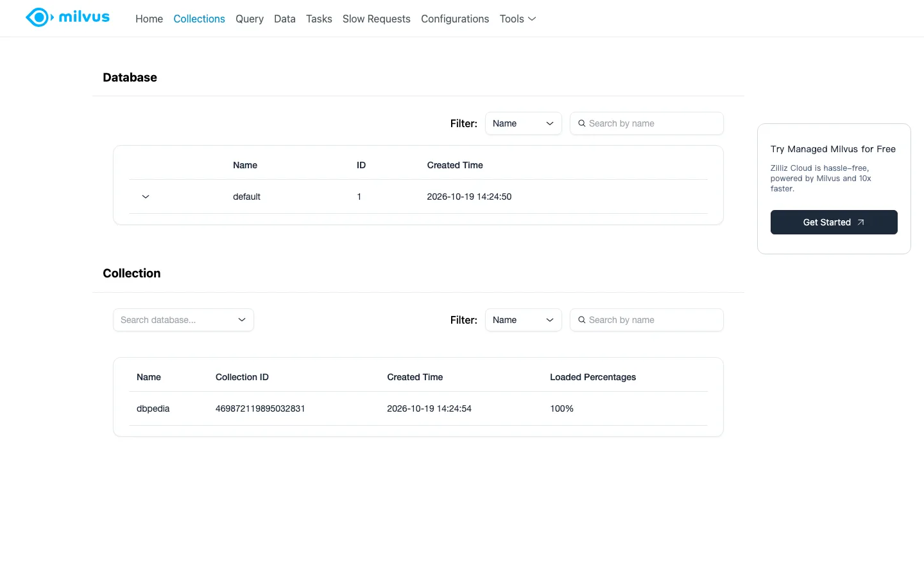
Task: Click the Milvus logo
Action: [x=67, y=17]
